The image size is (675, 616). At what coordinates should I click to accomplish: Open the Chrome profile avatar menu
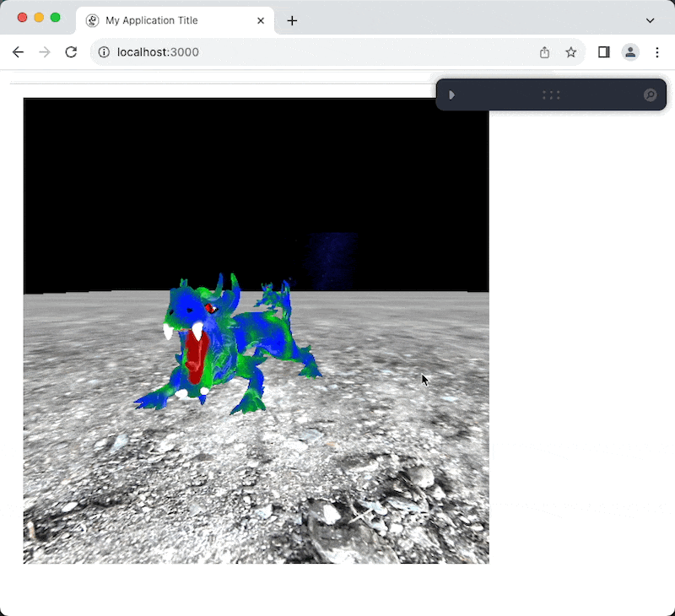tap(630, 52)
